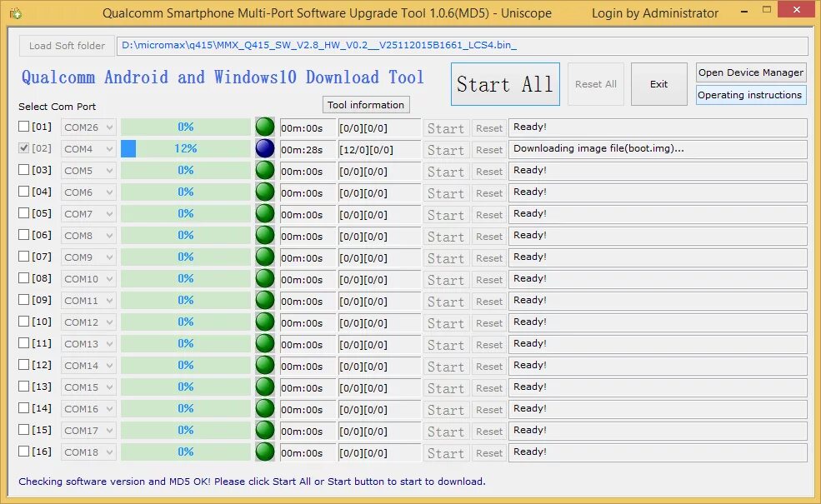
Task: Open Device Manager via its button
Action: click(751, 72)
